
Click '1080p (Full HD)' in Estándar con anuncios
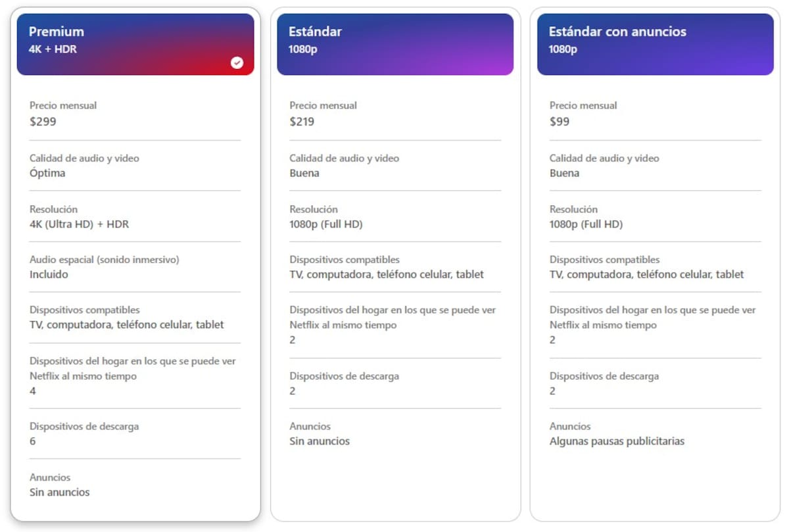coord(586,224)
